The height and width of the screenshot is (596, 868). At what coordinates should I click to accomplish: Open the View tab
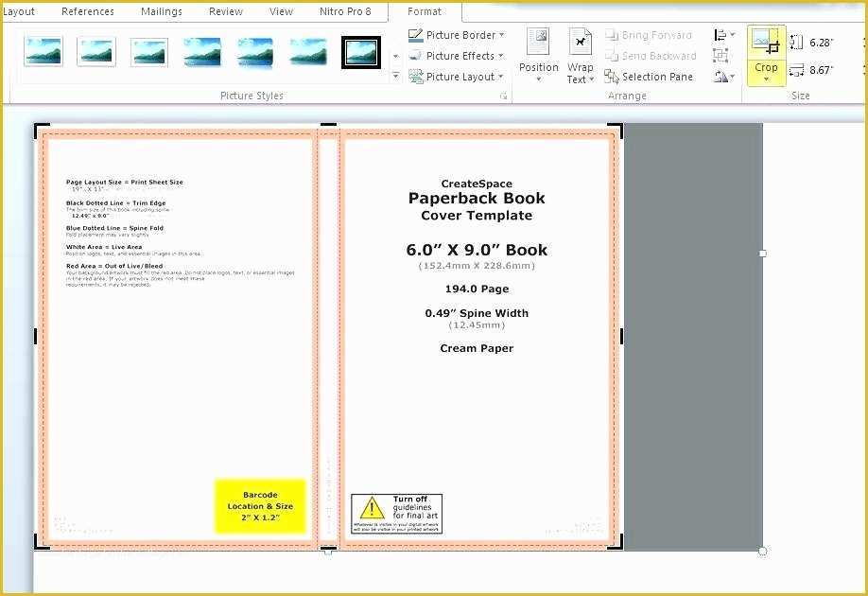[281, 11]
